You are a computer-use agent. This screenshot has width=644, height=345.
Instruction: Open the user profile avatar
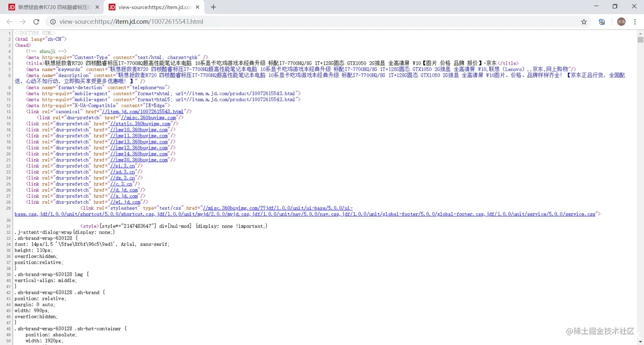click(621, 22)
